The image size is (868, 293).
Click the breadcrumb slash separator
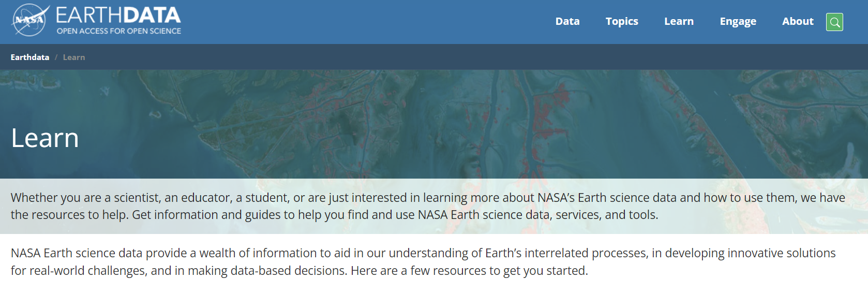point(56,57)
